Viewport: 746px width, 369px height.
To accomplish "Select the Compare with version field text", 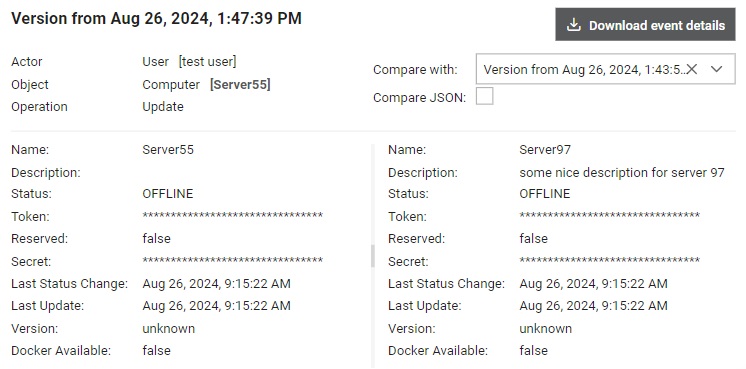I will 584,69.
